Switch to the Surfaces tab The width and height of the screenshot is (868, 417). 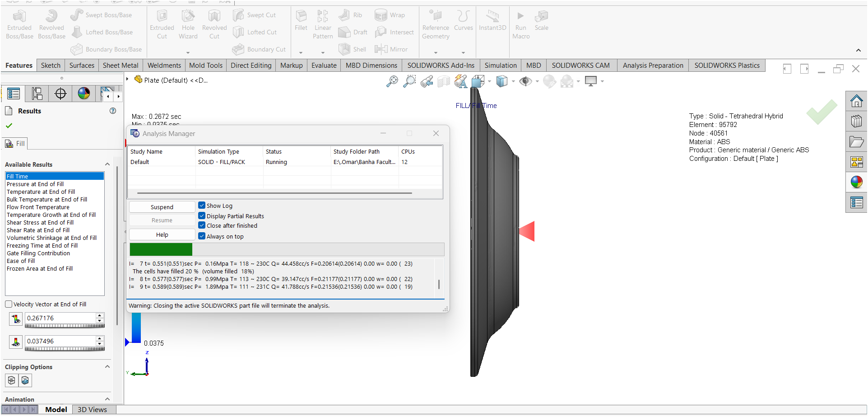coord(82,66)
